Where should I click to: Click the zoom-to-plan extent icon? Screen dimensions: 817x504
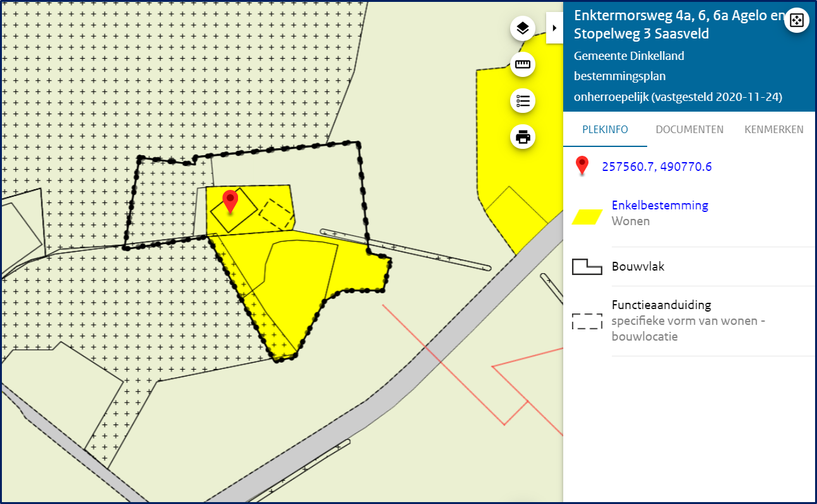pyautogui.click(x=796, y=20)
